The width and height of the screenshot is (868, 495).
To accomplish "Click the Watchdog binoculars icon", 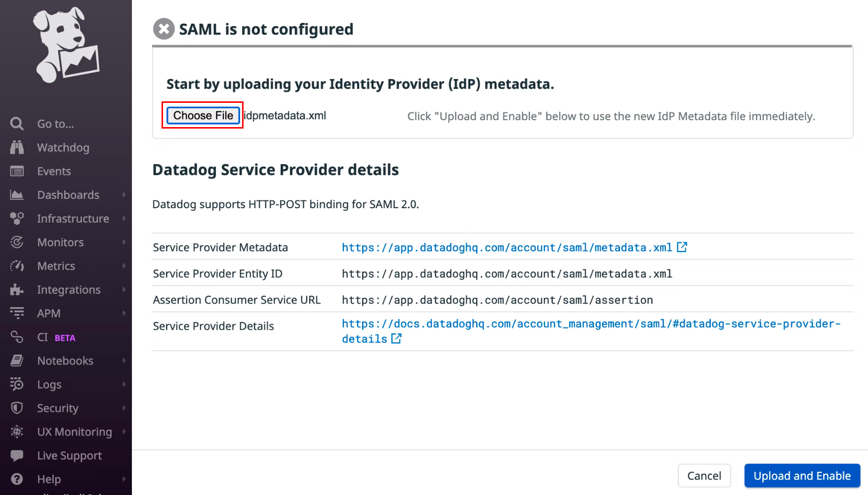I will tap(17, 147).
